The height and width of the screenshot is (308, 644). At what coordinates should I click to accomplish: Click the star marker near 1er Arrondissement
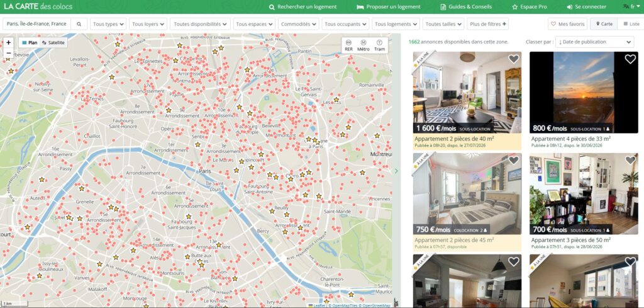197,145
